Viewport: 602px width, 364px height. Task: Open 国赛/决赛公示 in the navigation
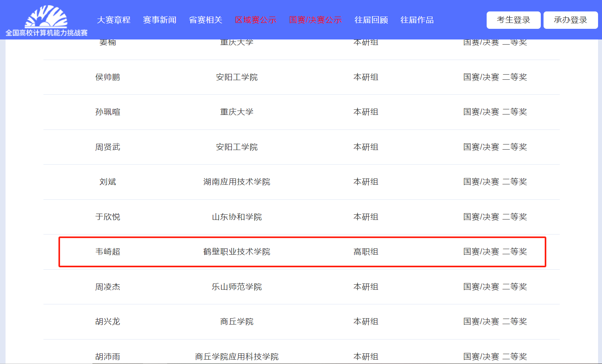pyautogui.click(x=315, y=20)
